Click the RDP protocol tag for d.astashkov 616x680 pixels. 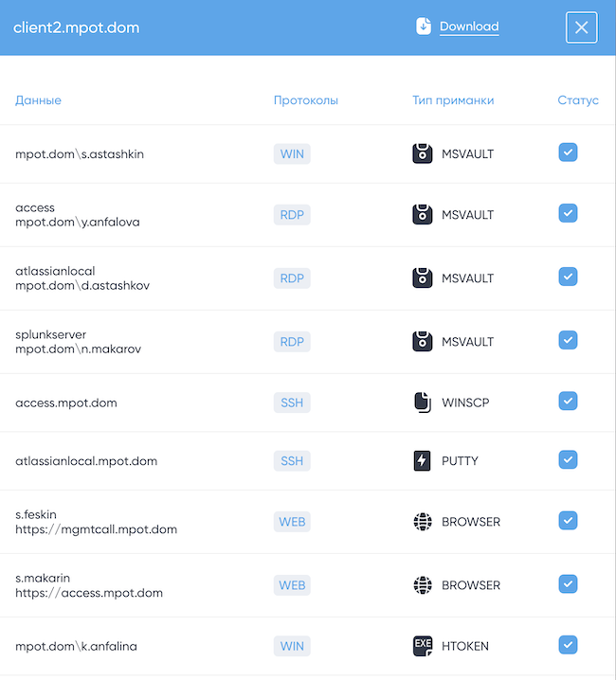coord(292,278)
